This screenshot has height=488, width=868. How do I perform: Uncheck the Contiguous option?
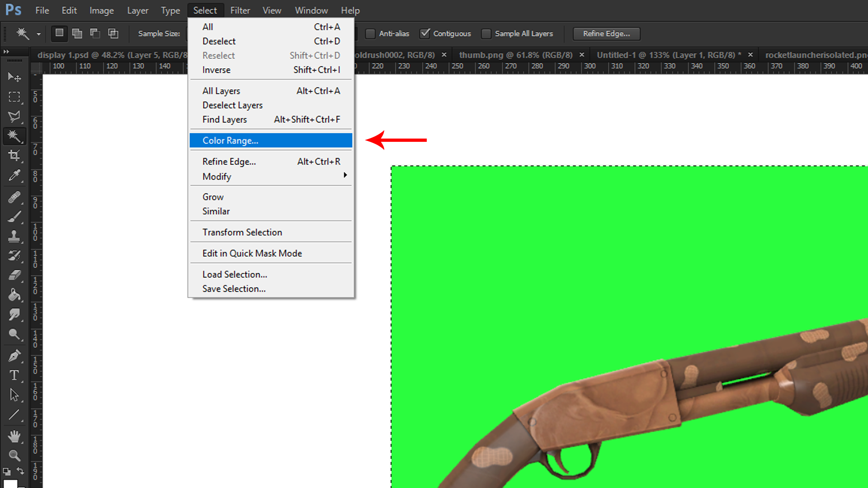[425, 33]
